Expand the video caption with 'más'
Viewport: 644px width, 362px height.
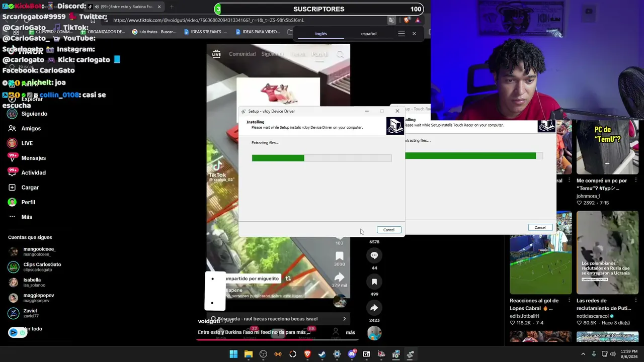(x=351, y=332)
